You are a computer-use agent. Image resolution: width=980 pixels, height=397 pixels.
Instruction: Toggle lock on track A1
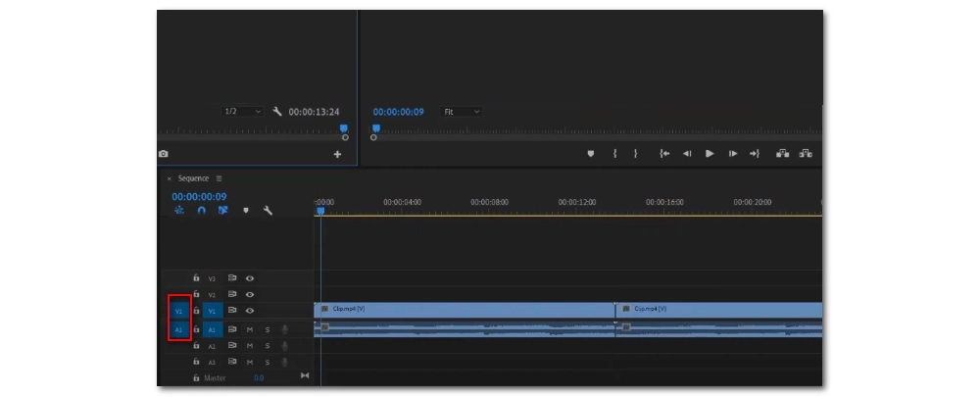(x=196, y=328)
